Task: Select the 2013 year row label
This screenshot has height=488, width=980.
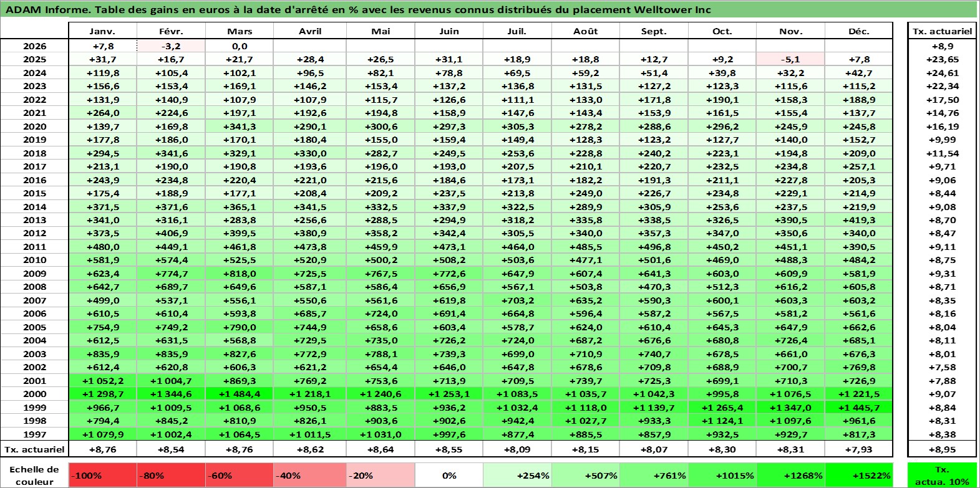Action: [x=34, y=220]
